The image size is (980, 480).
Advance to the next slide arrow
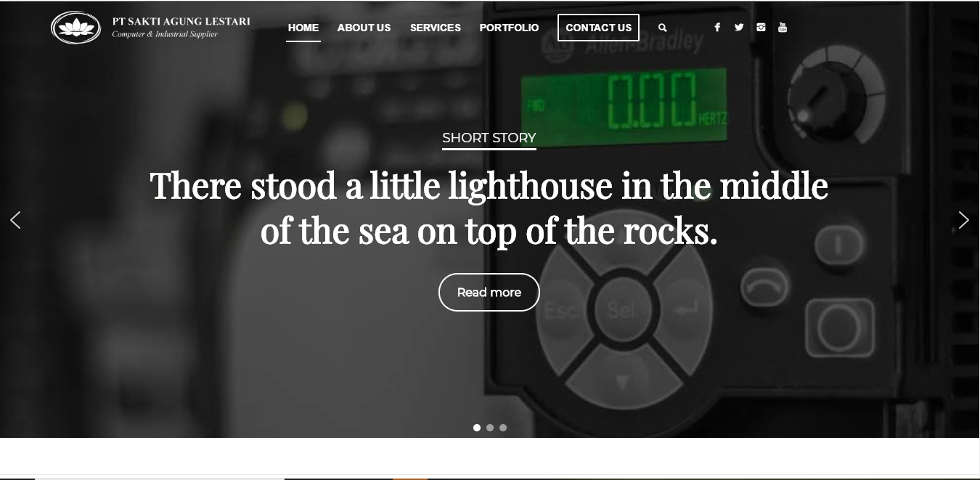tap(963, 220)
